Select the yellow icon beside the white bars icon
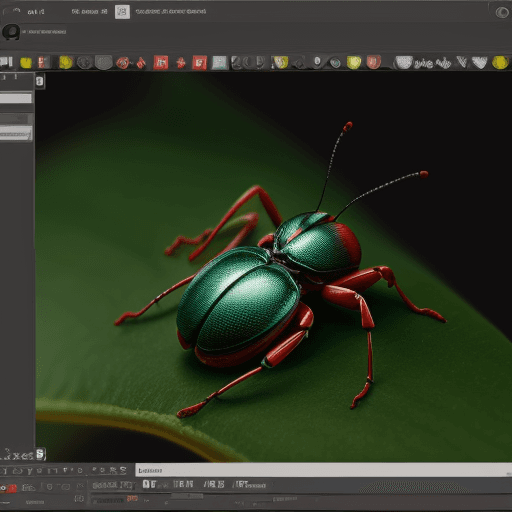 coord(26,63)
